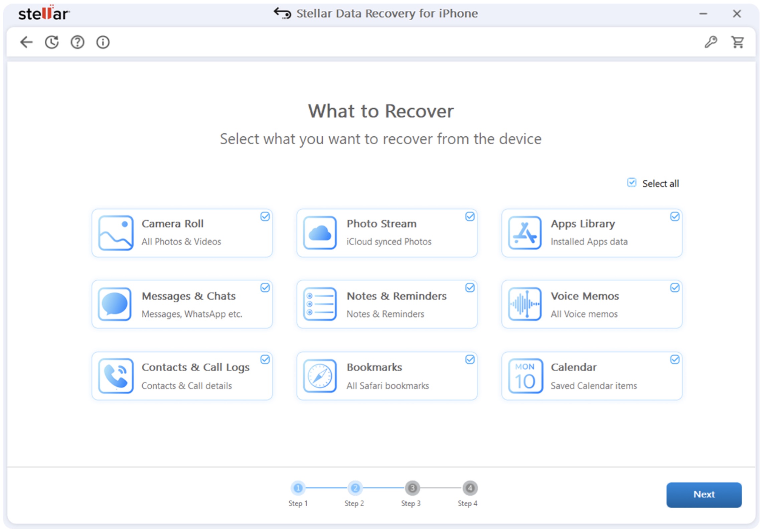
Task: Toggle the Select all checkbox
Action: click(x=631, y=182)
